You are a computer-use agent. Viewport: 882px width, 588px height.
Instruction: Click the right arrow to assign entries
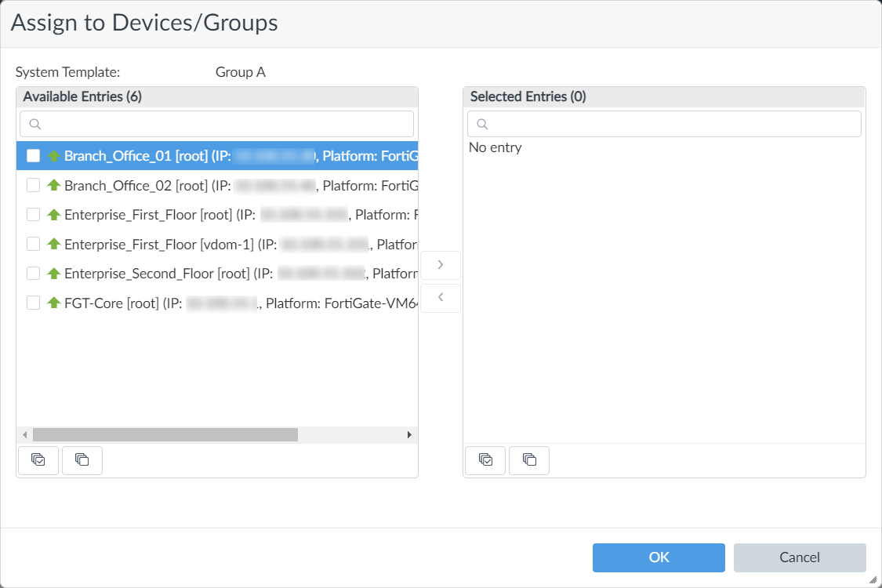click(441, 265)
